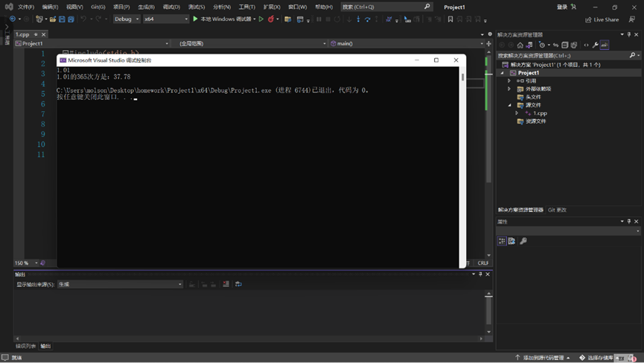644x363 pixels.
Task: Click the View Code brackets icon
Action: coord(586,45)
